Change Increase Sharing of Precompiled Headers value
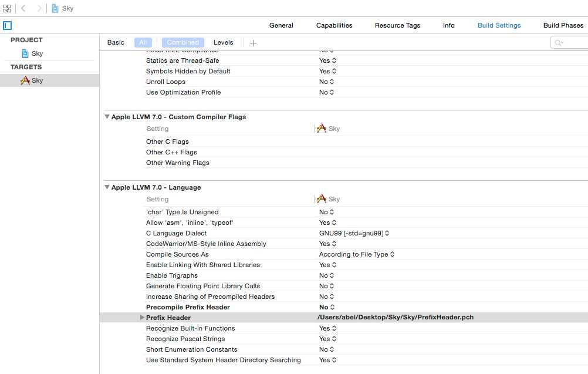Viewport: 588px width, 374px height. click(326, 296)
